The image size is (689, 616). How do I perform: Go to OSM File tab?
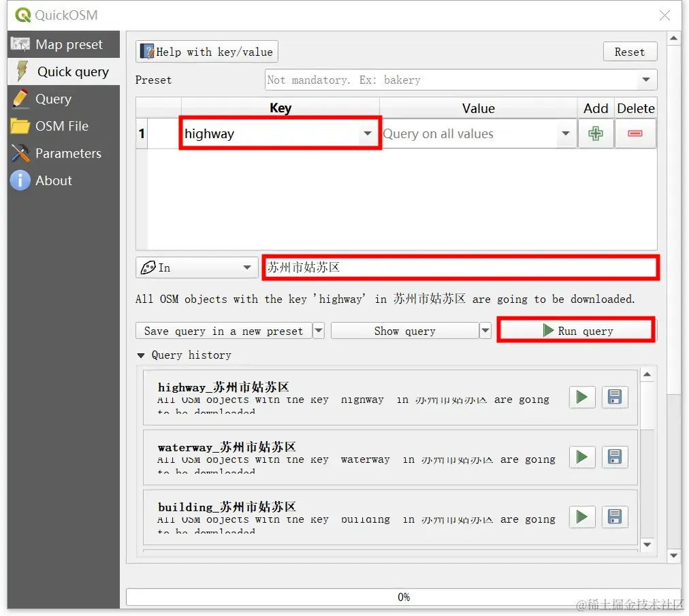(x=63, y=126)
